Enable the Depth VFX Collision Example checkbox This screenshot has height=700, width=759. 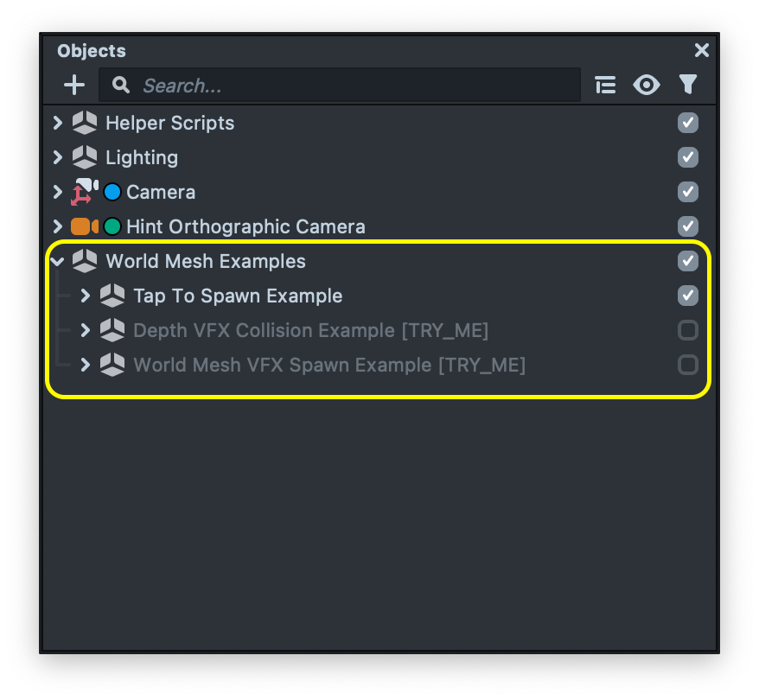[687, 330]
